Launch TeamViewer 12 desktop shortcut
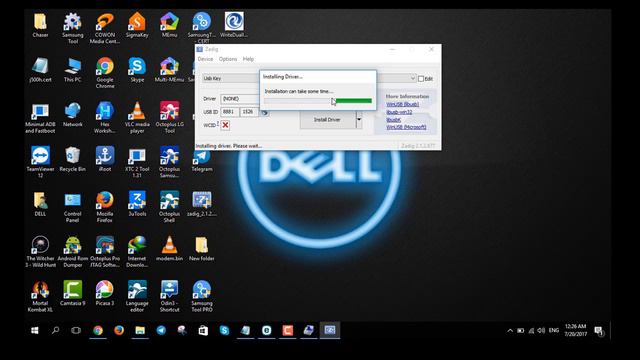Viewport: 640px width, 360px height. [x=40, y=162]
